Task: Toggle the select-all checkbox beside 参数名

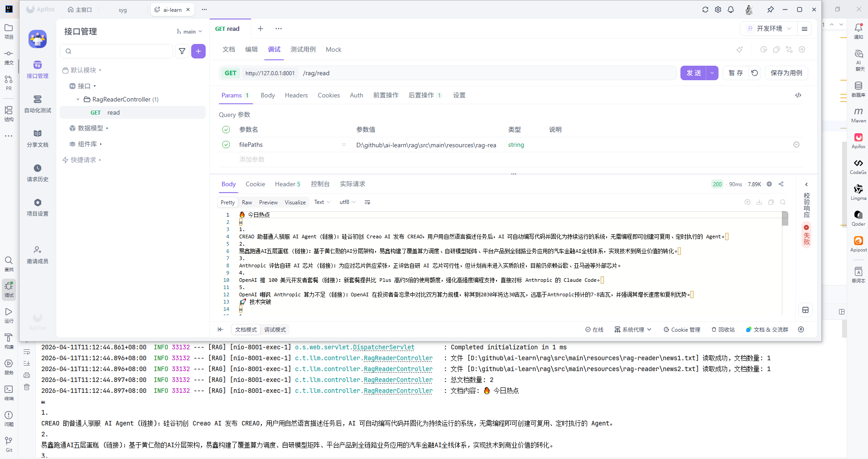Action: click(x=226, y=130)
